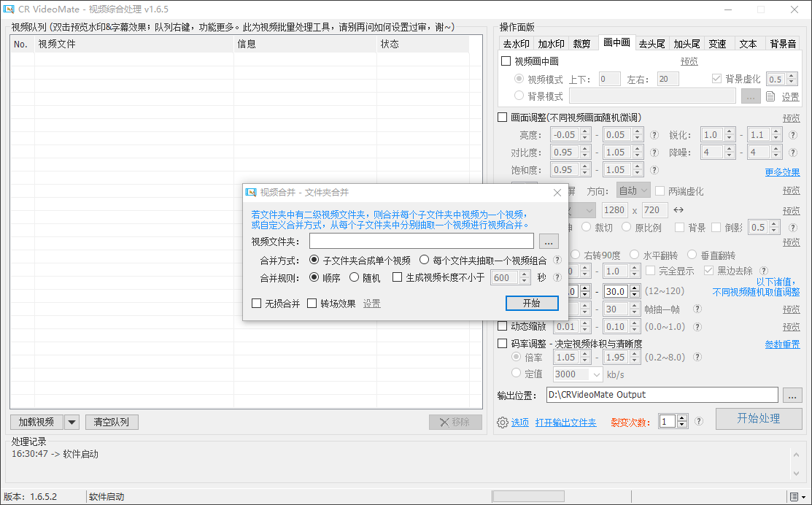Select the 随机 merge rule radio button
Viewport: 812px width, 505px height.
pos(355,277)
